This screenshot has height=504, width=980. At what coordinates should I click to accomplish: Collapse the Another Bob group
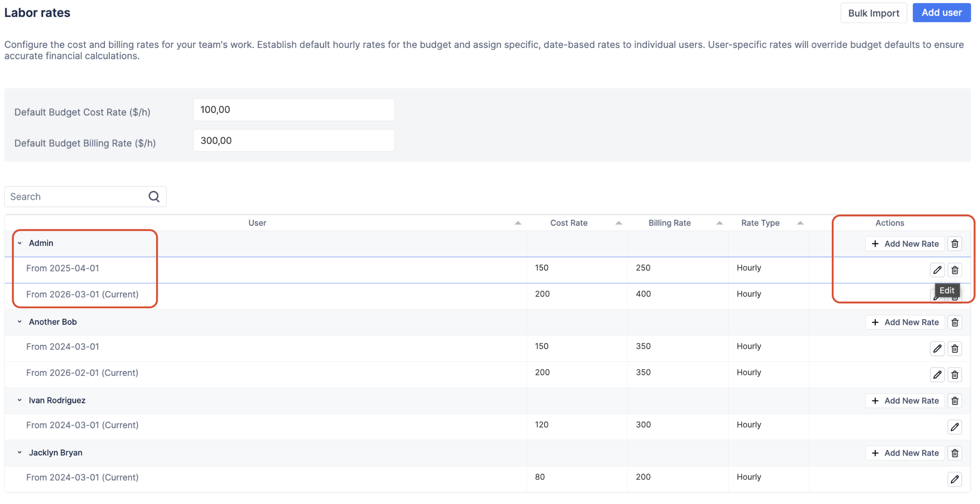(20, 322)
